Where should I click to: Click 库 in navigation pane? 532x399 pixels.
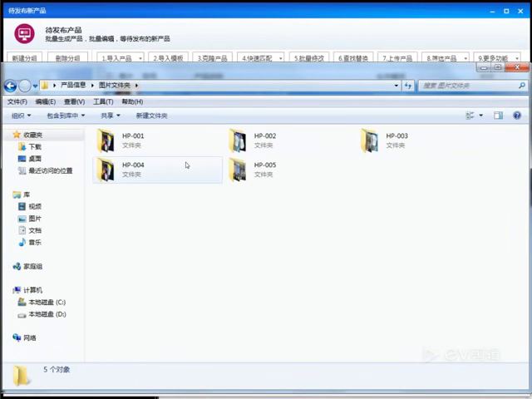[27, 195]
